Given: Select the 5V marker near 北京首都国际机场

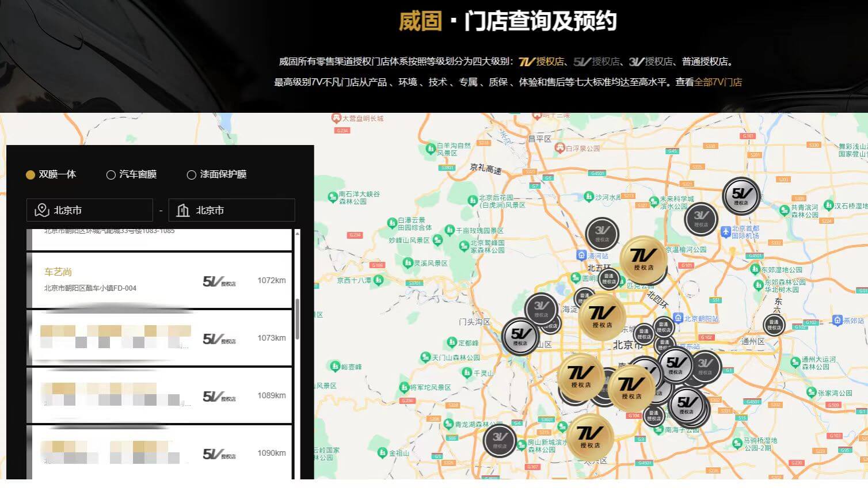Looking at the screenshot, I should click(741, 196).
